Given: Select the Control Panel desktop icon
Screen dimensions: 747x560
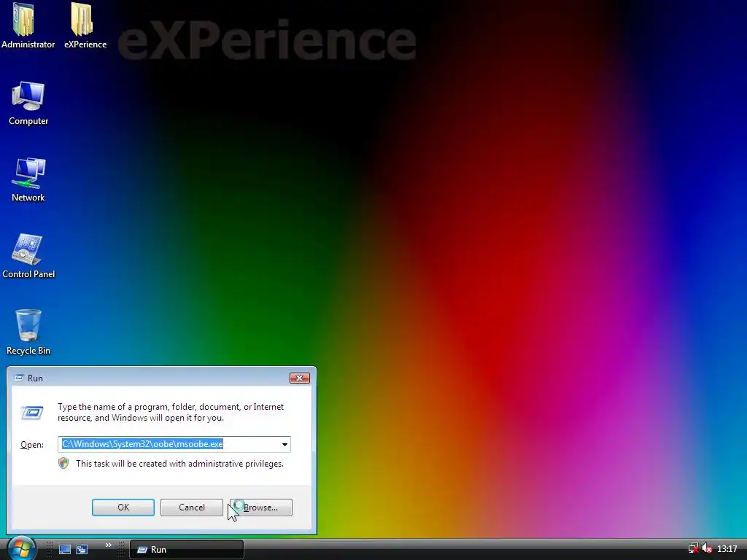Looking at the screenshot, I should (x=28, y=256).
